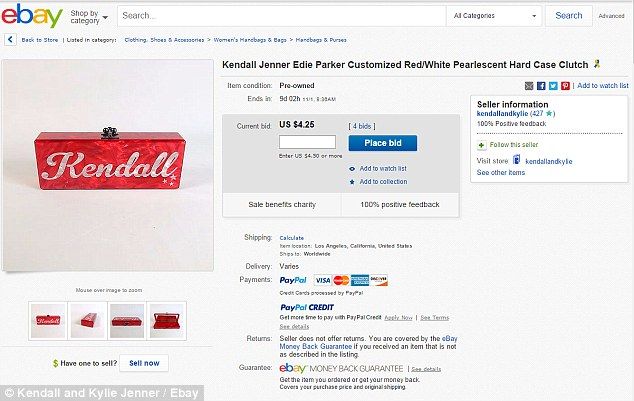
Task: Share listing on Facebook icon
Action: click(x=541, y=86)
